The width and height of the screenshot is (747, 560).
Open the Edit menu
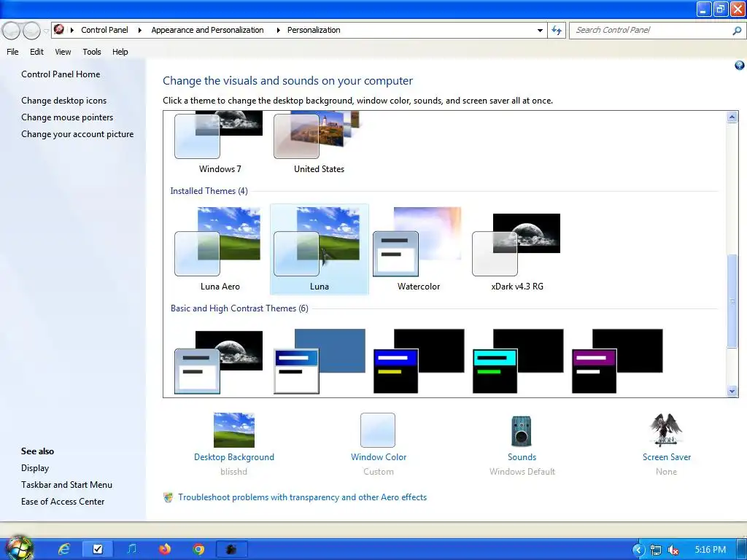pyautogui.click(x=36, y=52)
